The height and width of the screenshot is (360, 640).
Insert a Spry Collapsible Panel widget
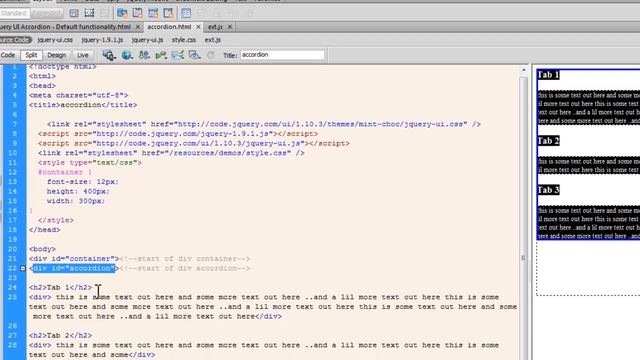168,13
